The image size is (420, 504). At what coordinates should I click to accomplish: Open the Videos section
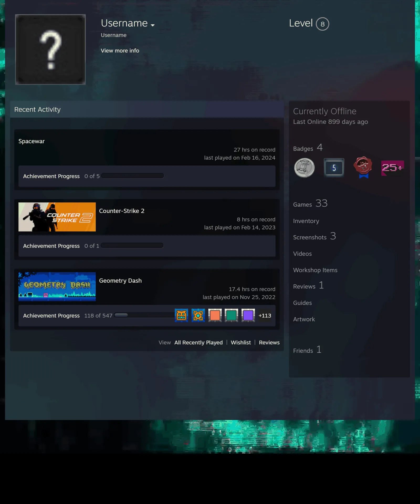tap(302, 254)
